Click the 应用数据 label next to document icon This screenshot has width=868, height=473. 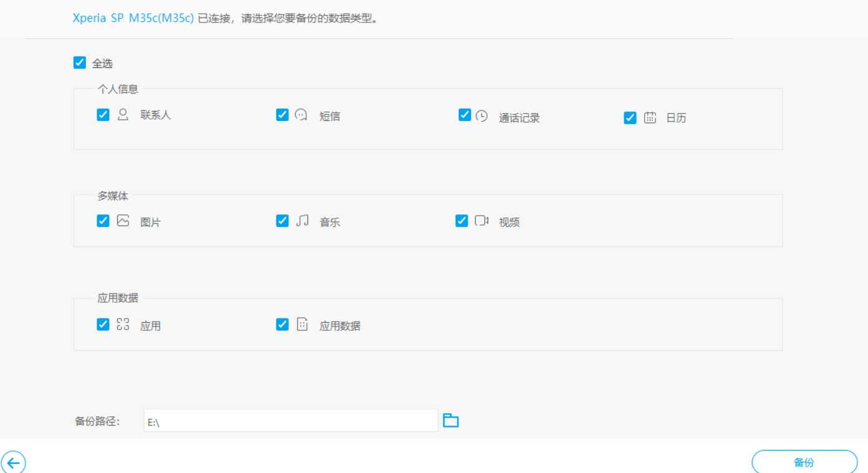pos(340,325)
